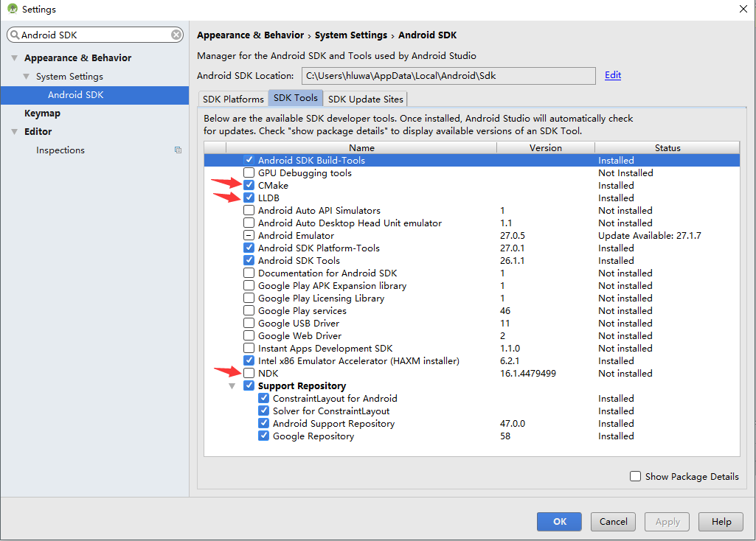The width and height of the screenshot is (756, 541).
Task: Check the NDK checkbox
Action: [x=249, y=374]
